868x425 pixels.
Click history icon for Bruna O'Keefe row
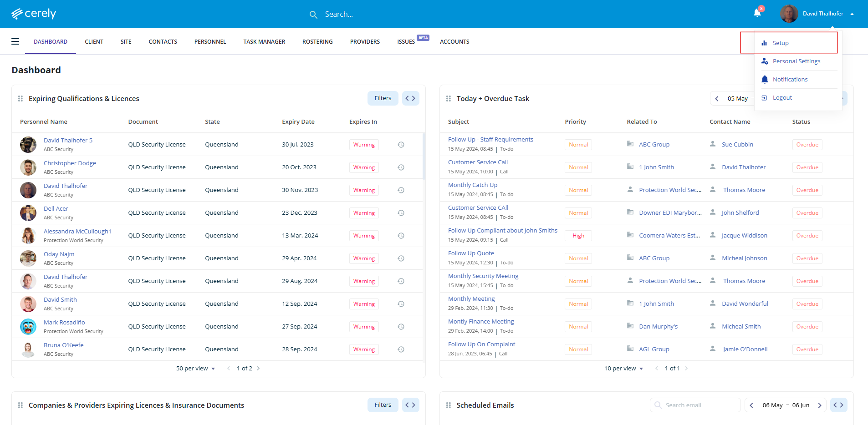pyautogui.click(x=401, y=349)
